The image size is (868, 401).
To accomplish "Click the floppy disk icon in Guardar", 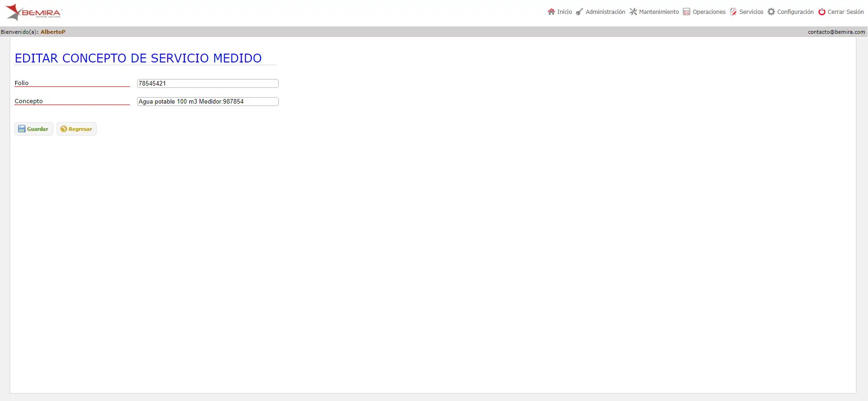I will tap(22, 129).
